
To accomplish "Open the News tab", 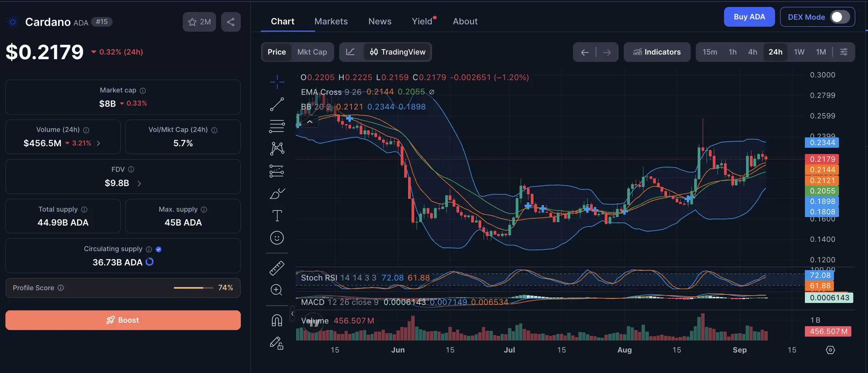I will [x=380, y=21].
